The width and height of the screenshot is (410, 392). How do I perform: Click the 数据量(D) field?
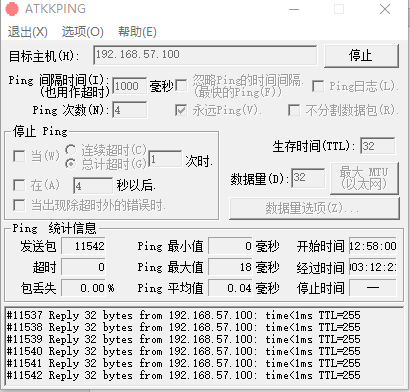click(308, 178)
